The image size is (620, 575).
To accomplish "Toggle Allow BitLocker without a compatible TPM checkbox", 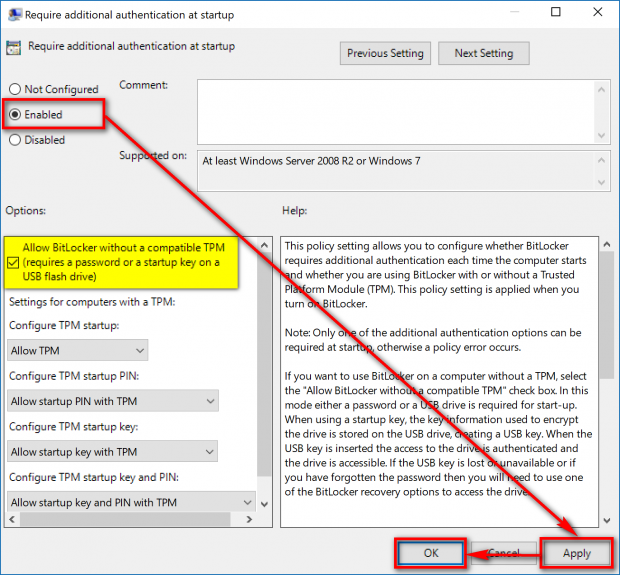I will tap(13, 262).
